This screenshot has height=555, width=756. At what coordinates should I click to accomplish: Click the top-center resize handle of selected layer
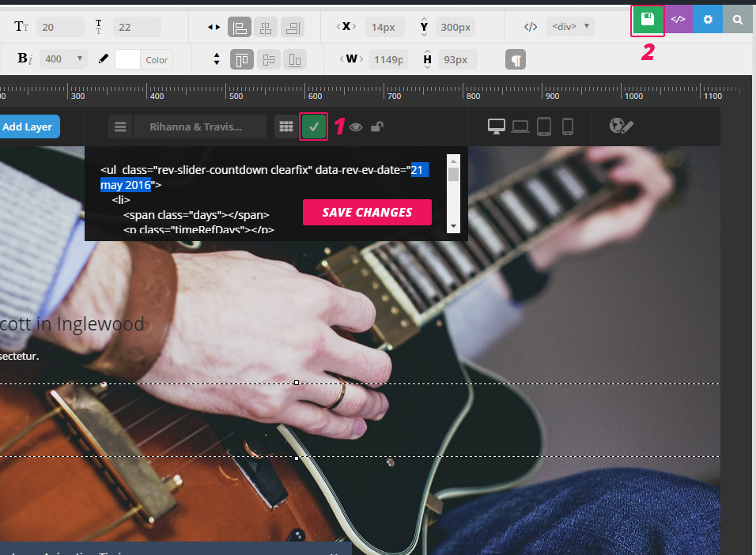(x=296, y=383)
